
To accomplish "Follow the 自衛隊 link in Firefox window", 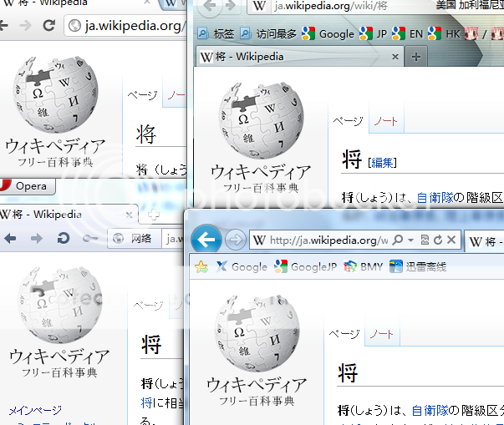I will click(435, 198).
